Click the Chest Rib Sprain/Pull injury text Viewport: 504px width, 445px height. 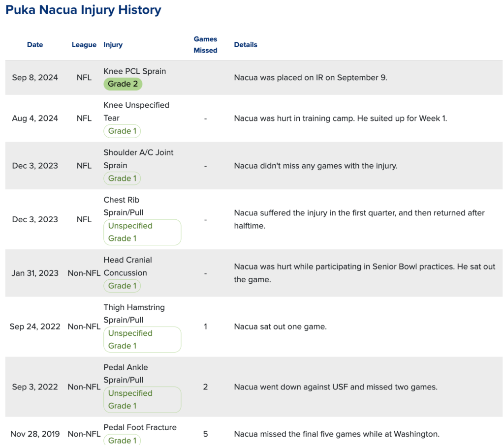[x=124, y=206]
